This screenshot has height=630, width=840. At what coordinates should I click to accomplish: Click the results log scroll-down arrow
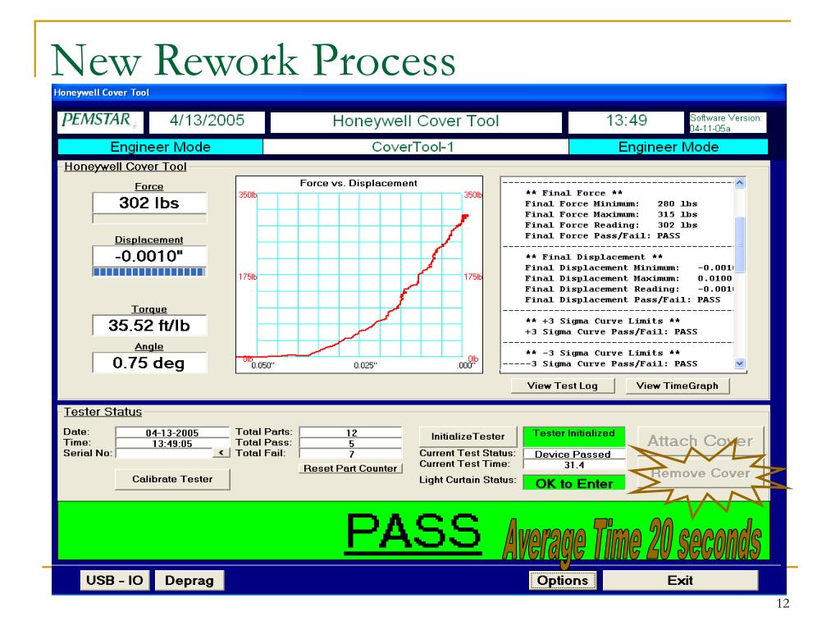click(x=740, y=363)
